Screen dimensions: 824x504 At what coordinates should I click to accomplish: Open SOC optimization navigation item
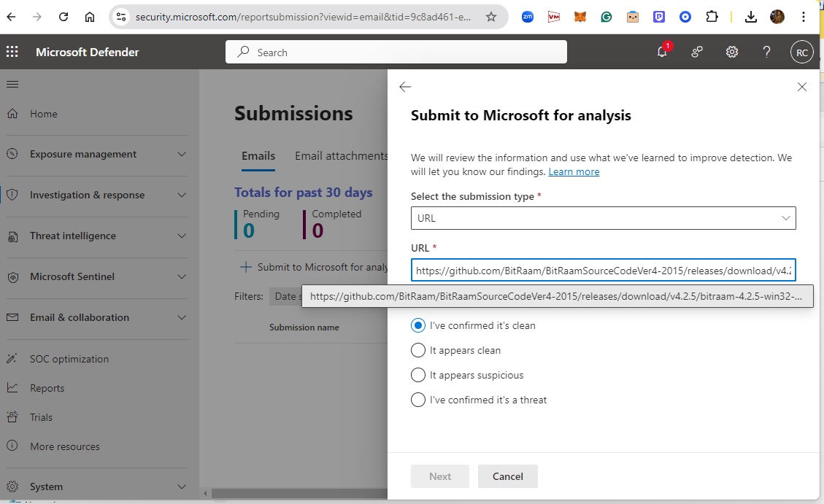point(69,359)
